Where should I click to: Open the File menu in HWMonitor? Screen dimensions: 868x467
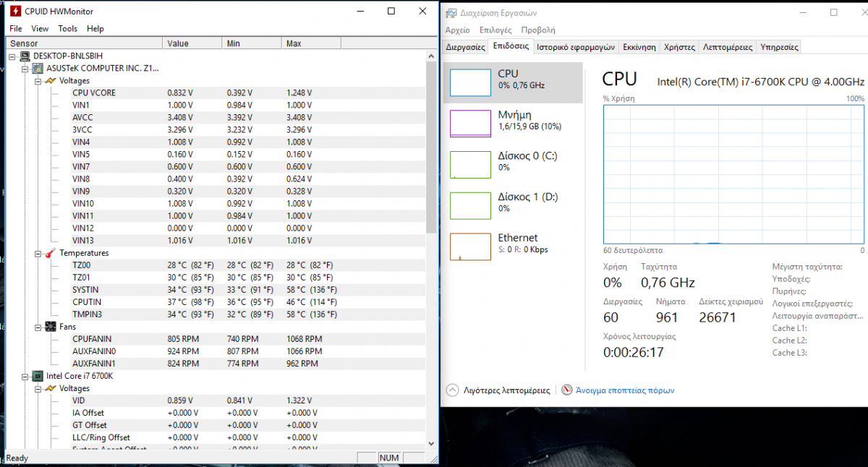coord(15,29)
